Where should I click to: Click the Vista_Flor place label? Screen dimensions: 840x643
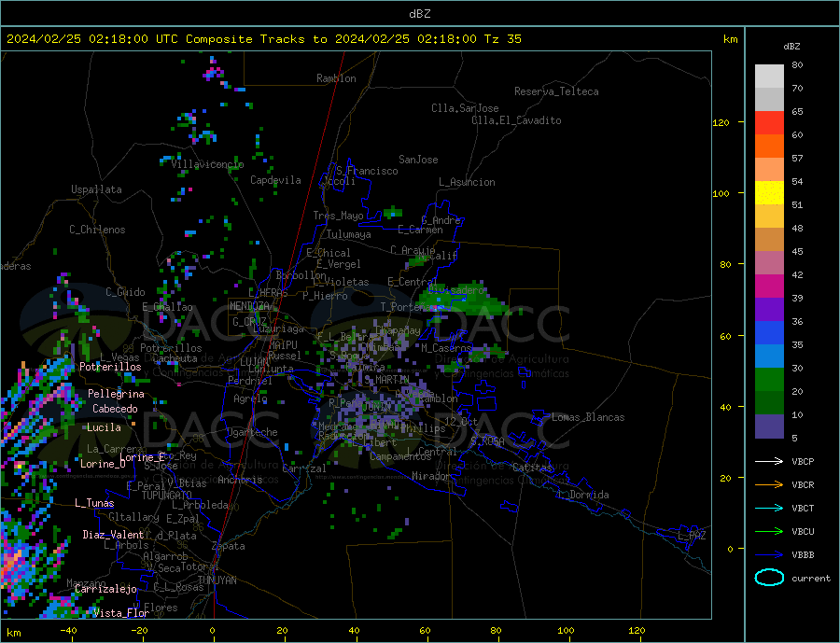click(120, 613)
